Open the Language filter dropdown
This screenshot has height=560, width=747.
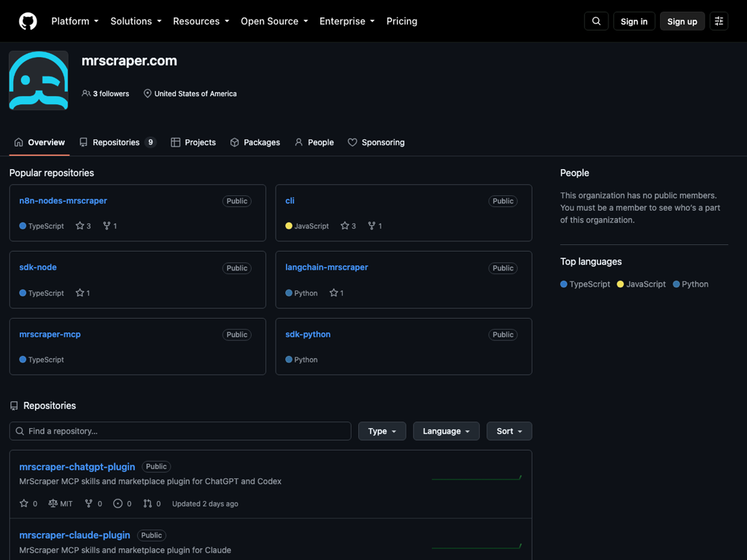tap(446, 431)
